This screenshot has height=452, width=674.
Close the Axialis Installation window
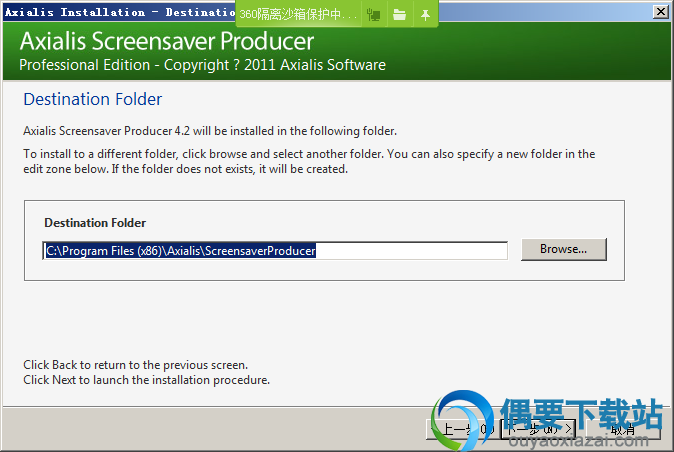(660, 12)
